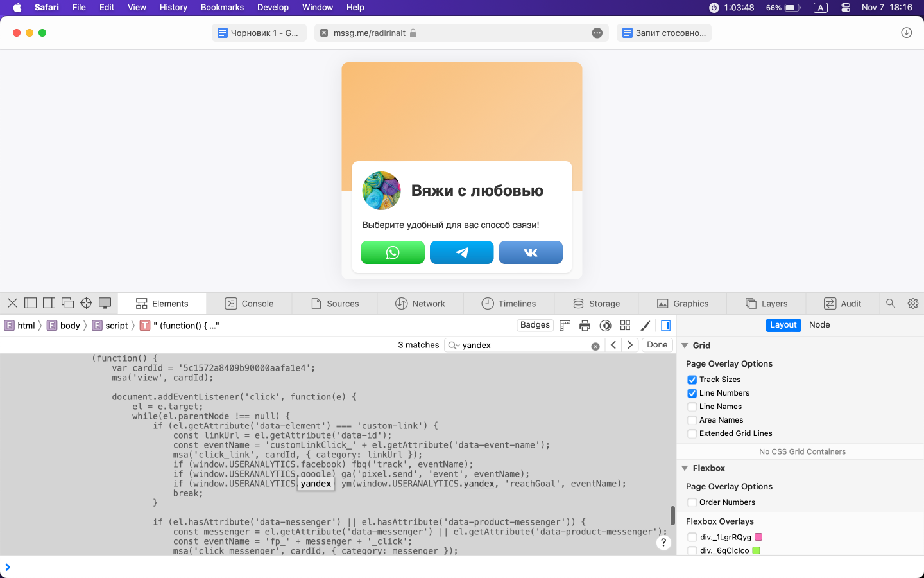Toggle the rulers icon in the DOM toolbar

pyautogui.click(x=565, y=326)
